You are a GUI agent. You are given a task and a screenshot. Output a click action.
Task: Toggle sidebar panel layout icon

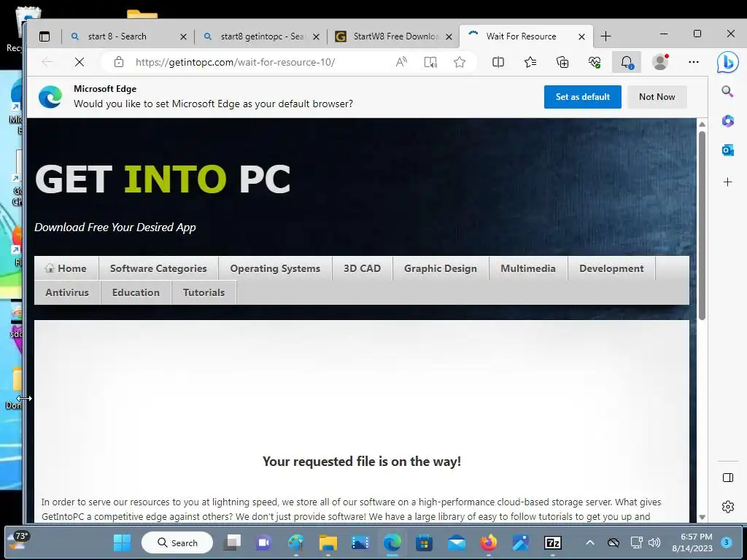point(727,478)
